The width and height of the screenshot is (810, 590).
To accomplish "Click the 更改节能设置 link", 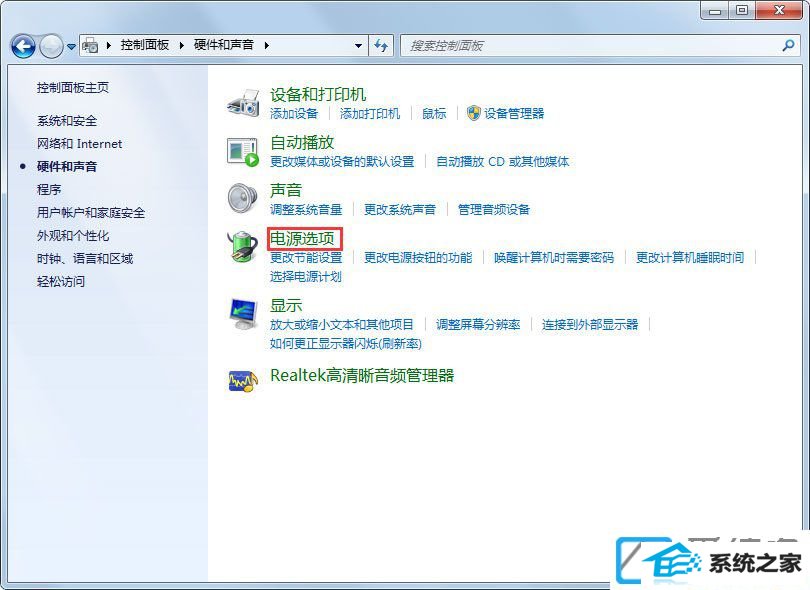I will pos(306,257).
